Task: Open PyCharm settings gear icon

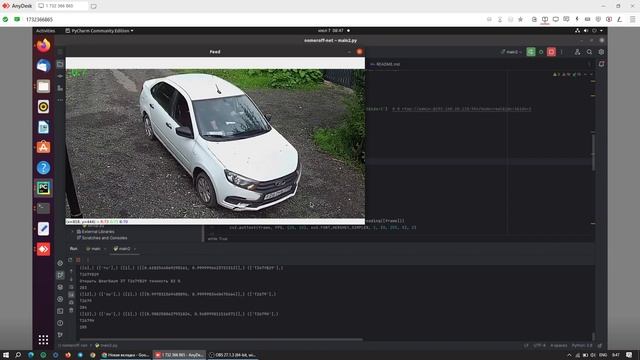Action: click(601, 52)
